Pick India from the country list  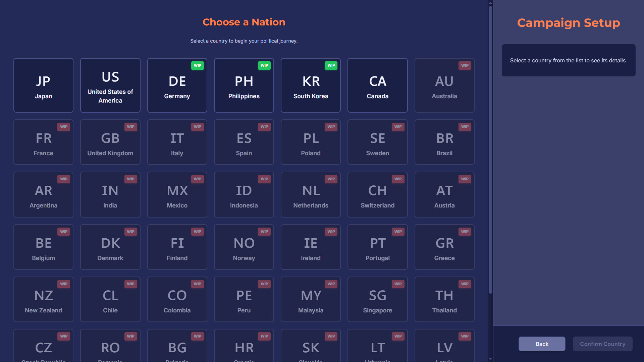[110, 194]
